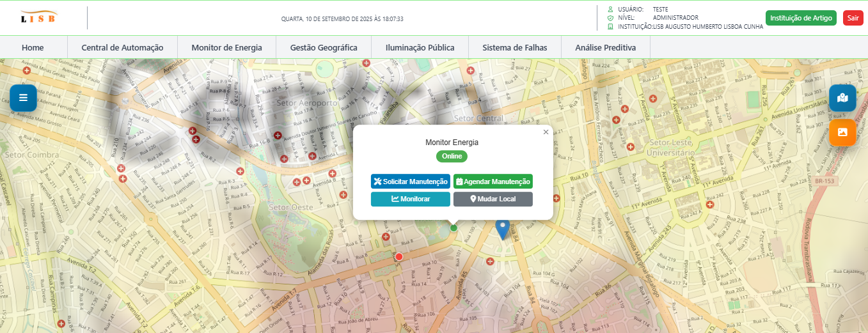Click Agendar Manutenção button
This screenshot has height=333, width=868.
tap(493, 182)
